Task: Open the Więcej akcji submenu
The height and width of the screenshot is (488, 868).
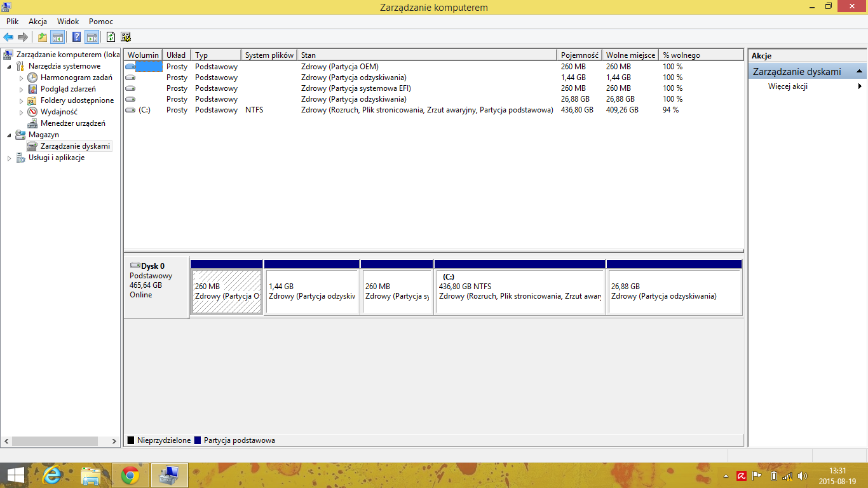Action: (807, 86)
